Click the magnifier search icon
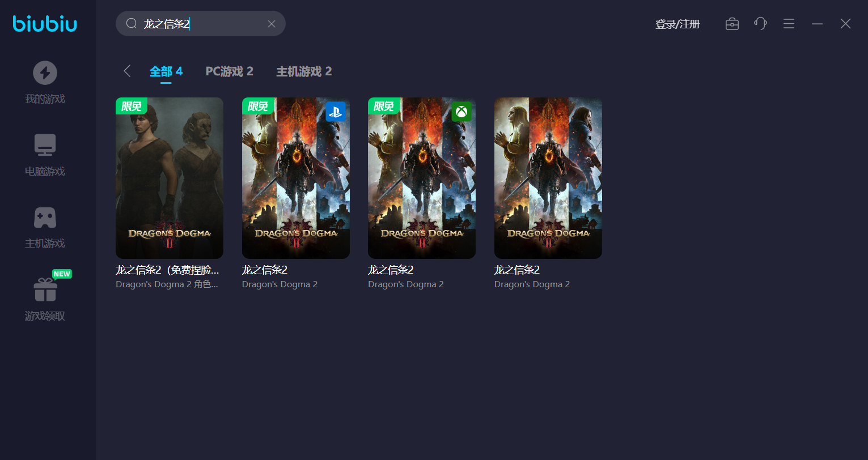 [132, 24]
